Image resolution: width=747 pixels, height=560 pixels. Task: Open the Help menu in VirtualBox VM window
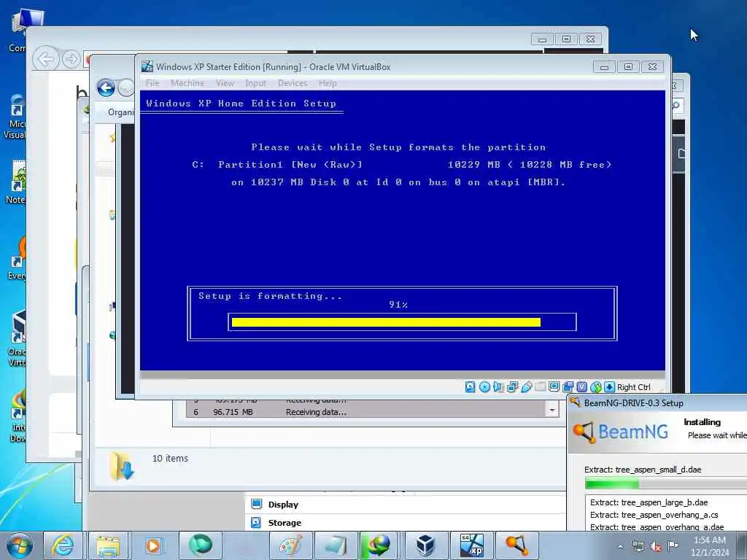tap(328, 83)
